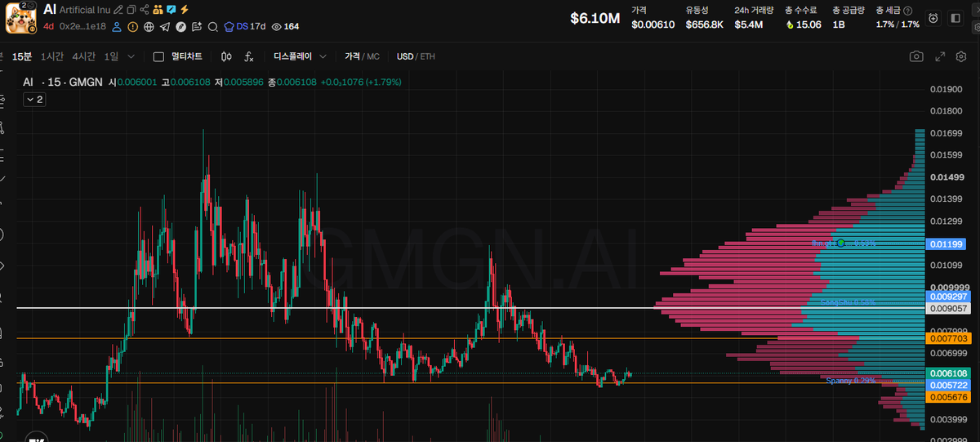This screenshot has height=442, width=980.
Task: Click the magnifier search icon in header
Action: coord(213,27)
